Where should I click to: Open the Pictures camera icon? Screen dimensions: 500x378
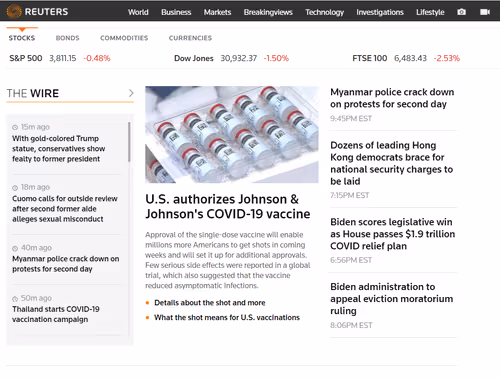(x=461, y=12)
